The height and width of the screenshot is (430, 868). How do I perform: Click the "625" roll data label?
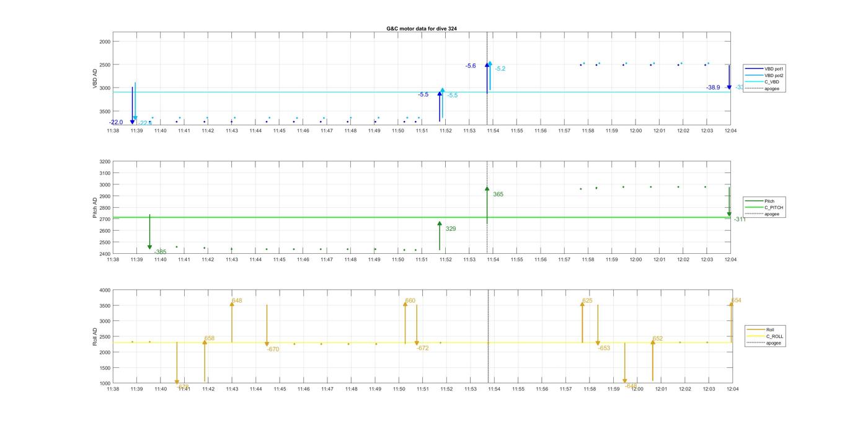pos(587,300)
